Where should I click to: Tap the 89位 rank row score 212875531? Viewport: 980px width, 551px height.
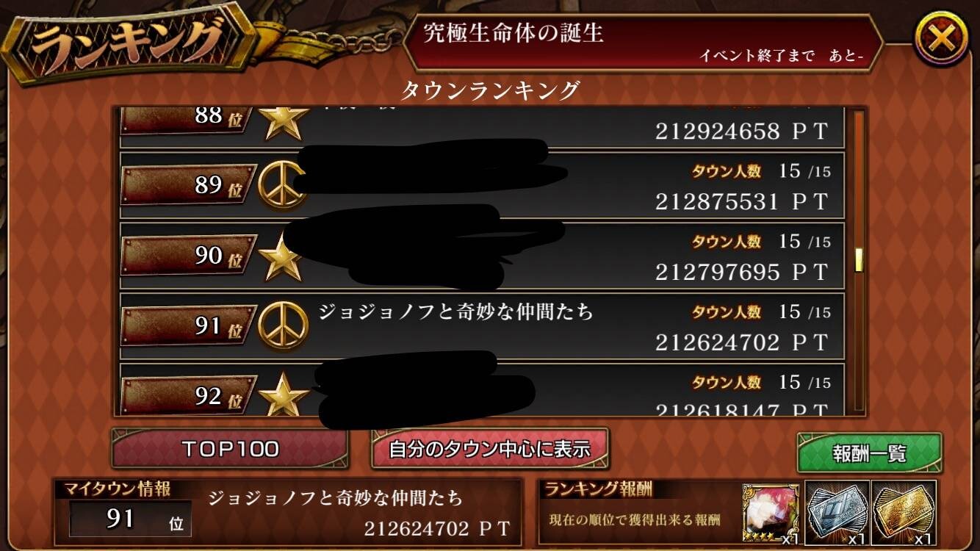click(x=742, y=202)
